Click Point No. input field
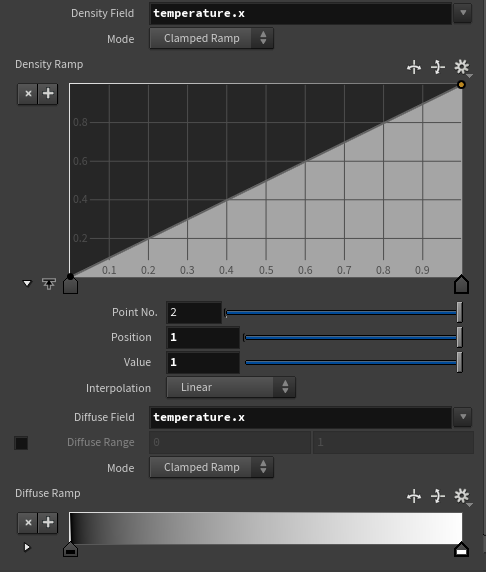Screen dimensions: 486x572 tap(194, 312)
